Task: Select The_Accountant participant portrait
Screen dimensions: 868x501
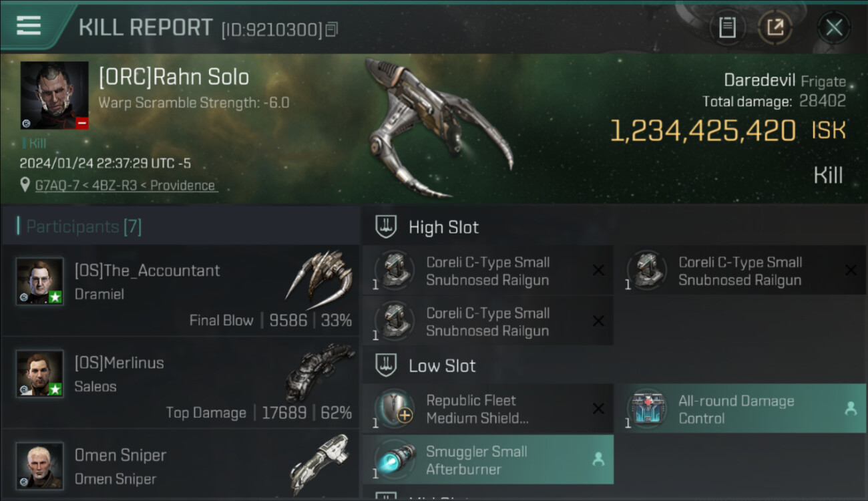Action: coord(40,281)
